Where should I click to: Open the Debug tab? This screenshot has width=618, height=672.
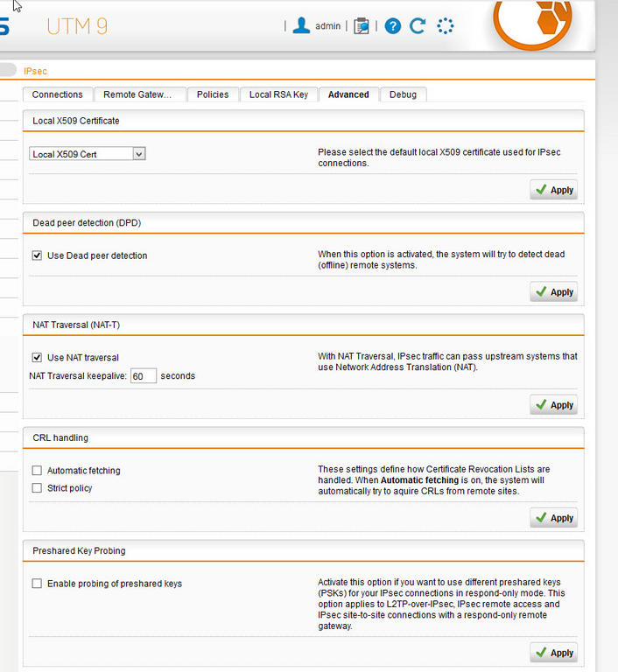point(404,94)
